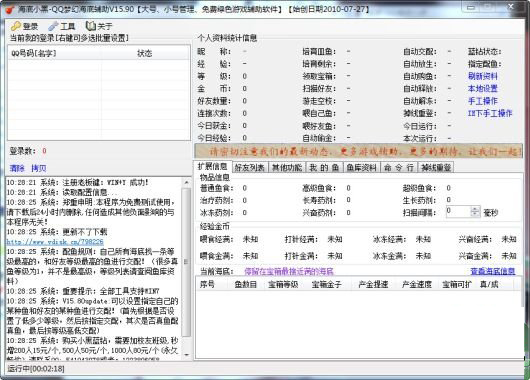Click the 手工操作 link

(482, 101)
